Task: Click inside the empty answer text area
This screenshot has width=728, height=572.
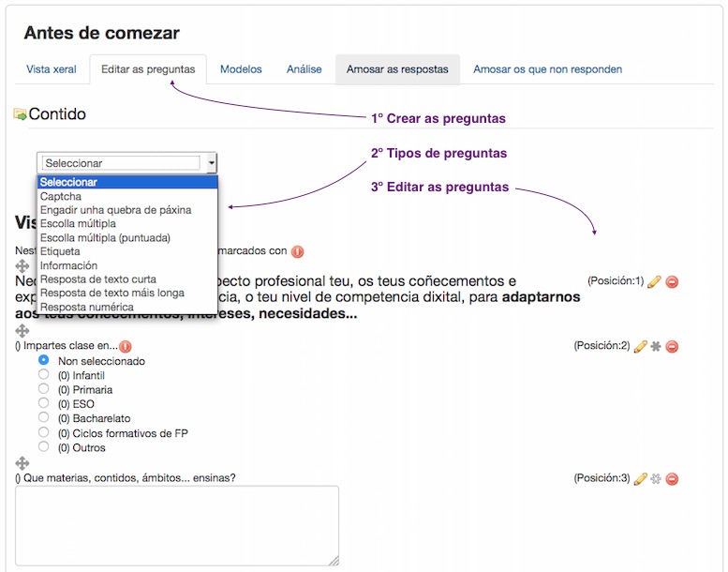Action: click(176, 525)
